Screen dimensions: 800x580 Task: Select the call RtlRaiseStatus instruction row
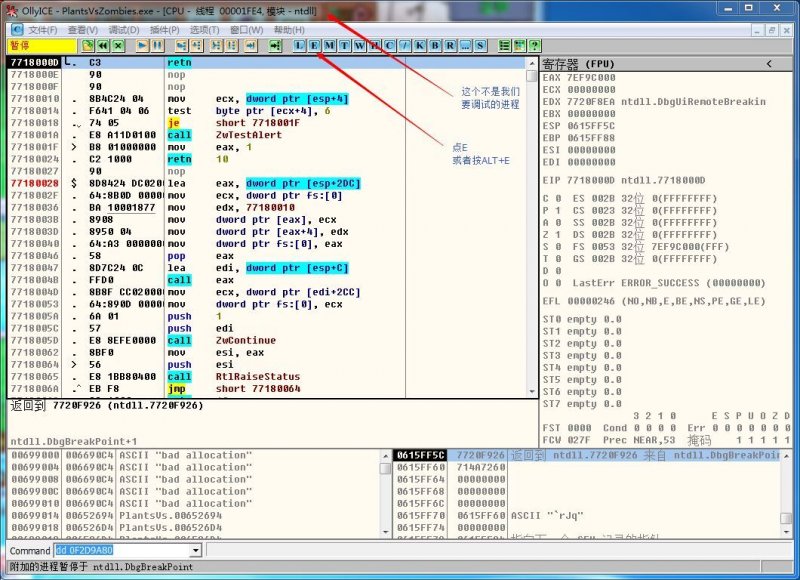click(x=267, y=376)
